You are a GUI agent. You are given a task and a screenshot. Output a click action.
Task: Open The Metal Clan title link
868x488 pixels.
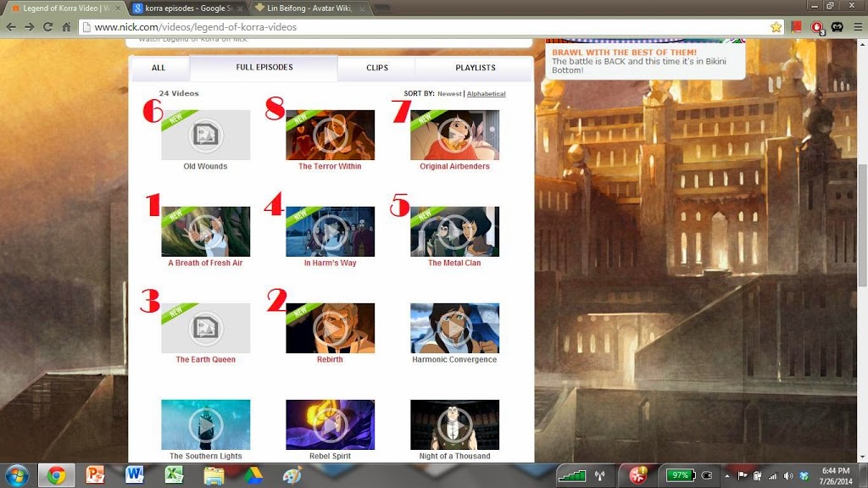454,263
